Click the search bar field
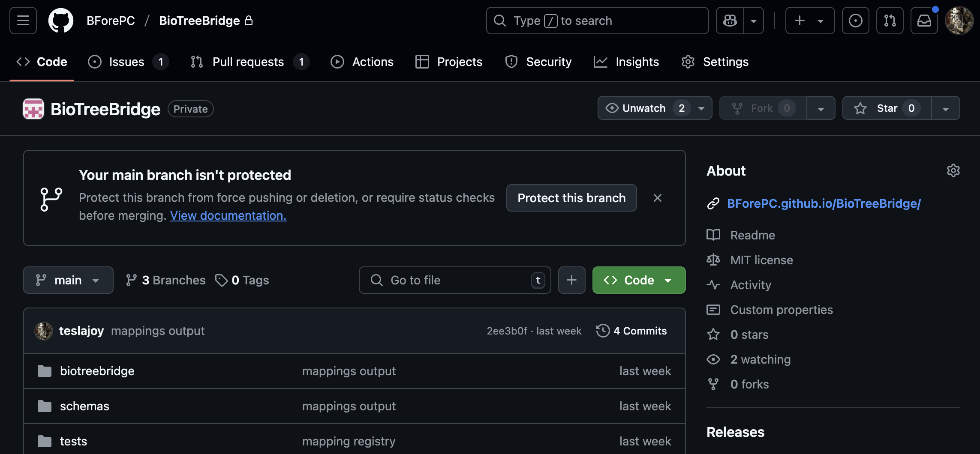The height and width of the screenshot is (454, 980). (x=597, y=21)
